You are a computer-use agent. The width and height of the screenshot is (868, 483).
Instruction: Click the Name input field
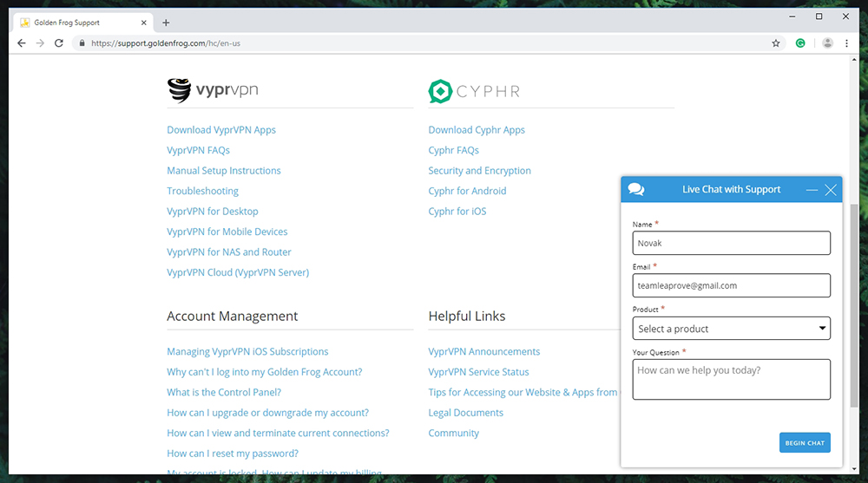[731, 243]
